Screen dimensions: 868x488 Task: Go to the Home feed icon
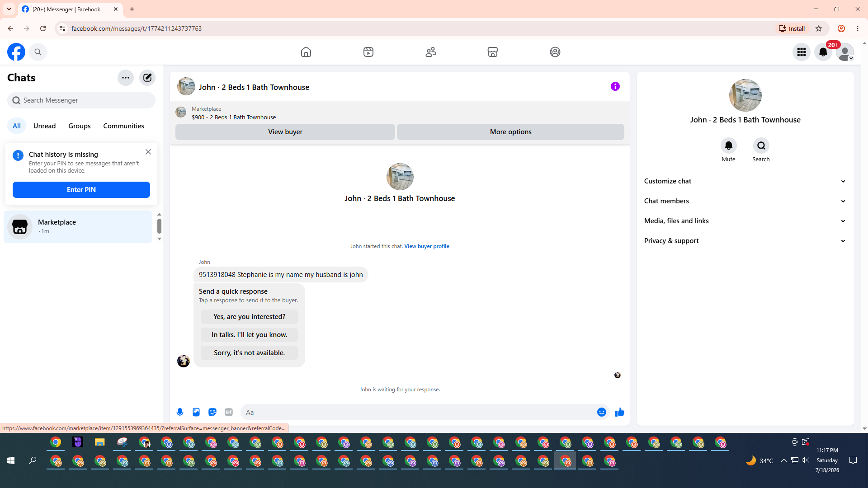(306, 52)
